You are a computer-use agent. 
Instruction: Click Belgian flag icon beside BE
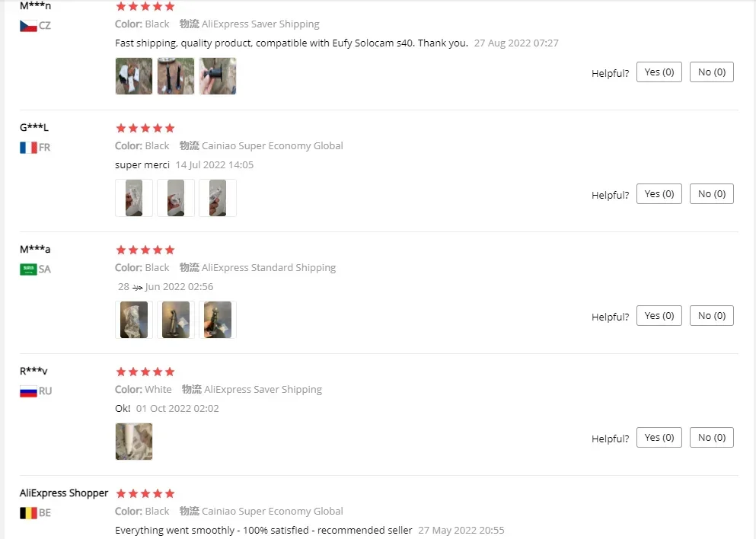28,513
